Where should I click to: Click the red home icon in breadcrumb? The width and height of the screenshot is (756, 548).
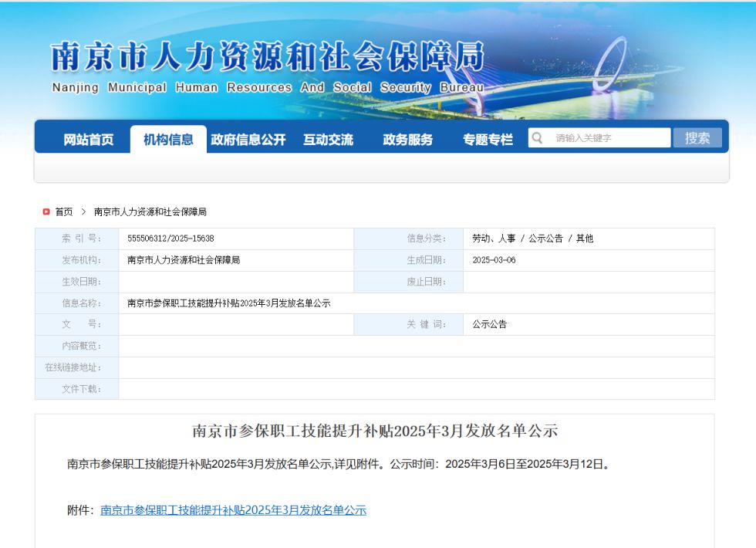pyautogui.click(x=46, y=211)
